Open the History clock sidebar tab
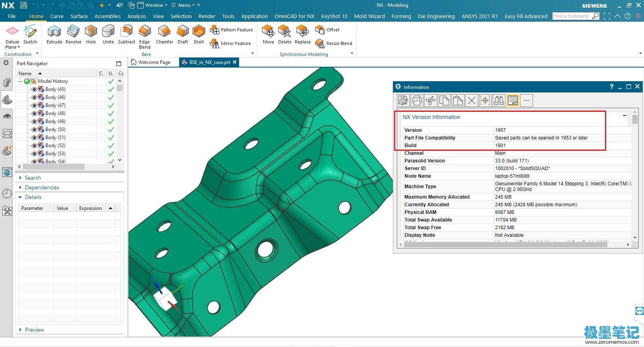The image size is (644, 347). point(7,193)
